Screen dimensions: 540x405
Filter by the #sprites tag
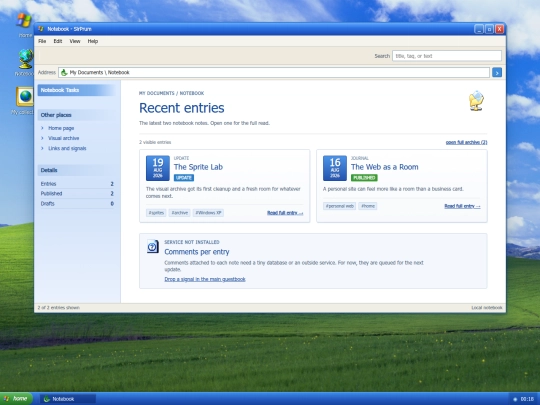point(156,213)
